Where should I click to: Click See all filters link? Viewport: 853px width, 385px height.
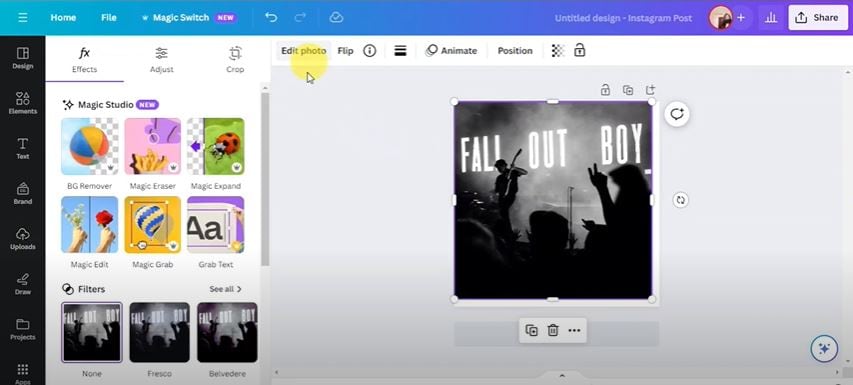click(225, 289)
